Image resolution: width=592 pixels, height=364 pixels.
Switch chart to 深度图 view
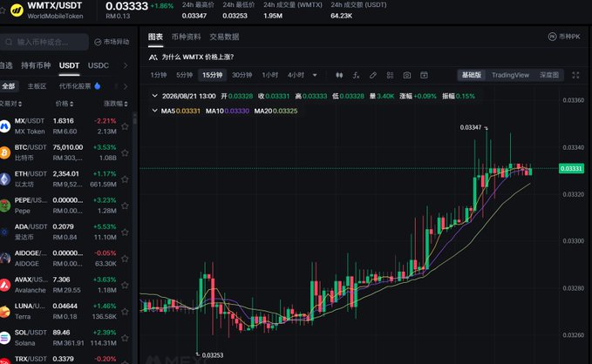click(x=549, y=75)
